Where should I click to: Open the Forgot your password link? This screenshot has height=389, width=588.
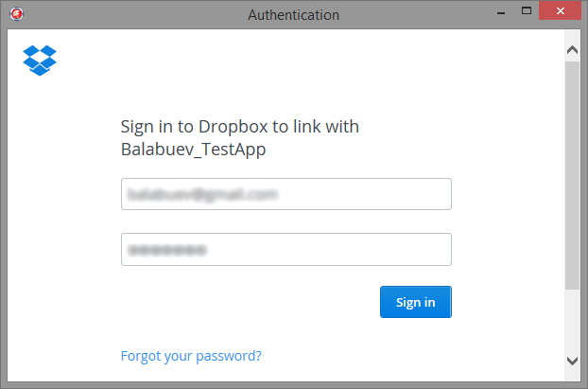click(191, 356)
